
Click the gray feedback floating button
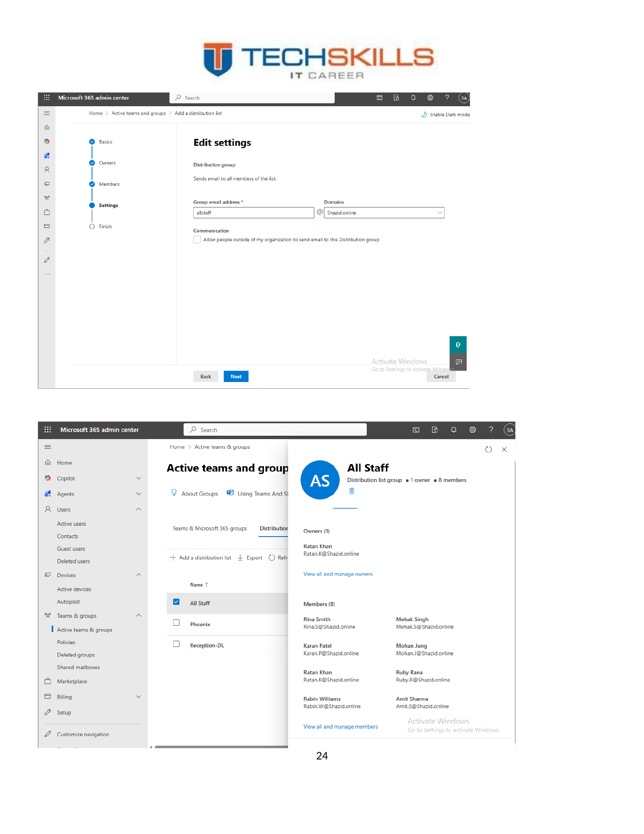tap(458, 362)
